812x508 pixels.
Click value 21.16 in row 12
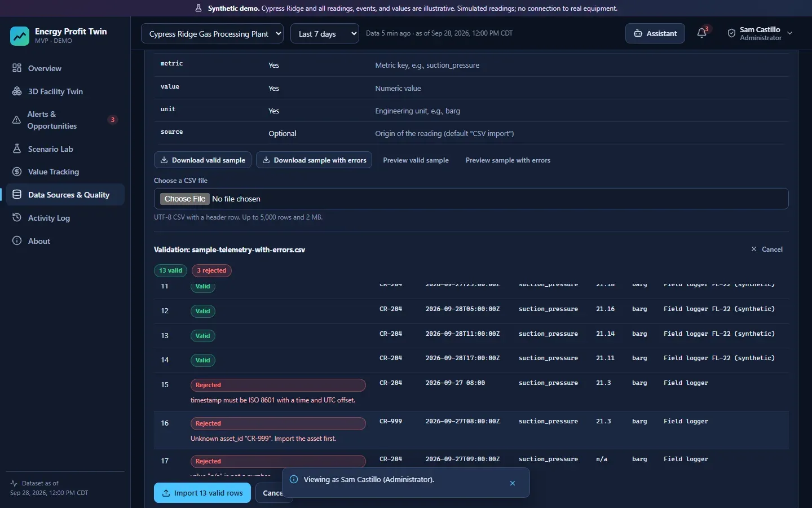pyautogui.click(x=605, y=309)
